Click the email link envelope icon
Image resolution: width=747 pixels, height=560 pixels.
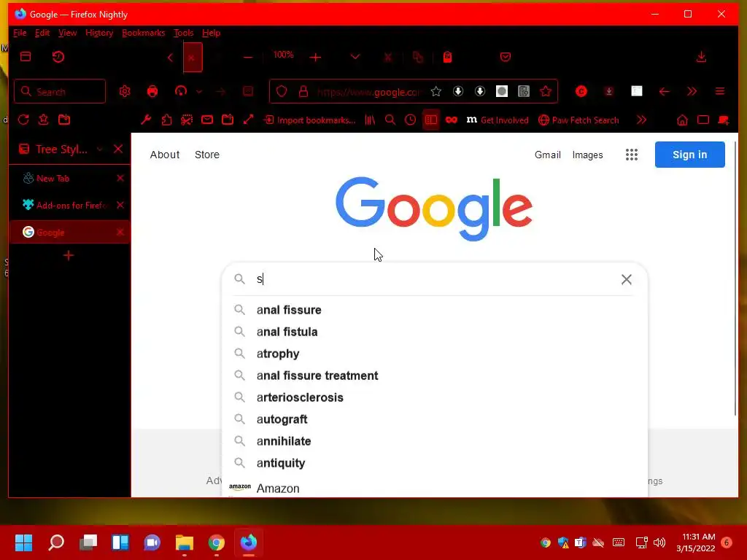(x=207, y=120)
